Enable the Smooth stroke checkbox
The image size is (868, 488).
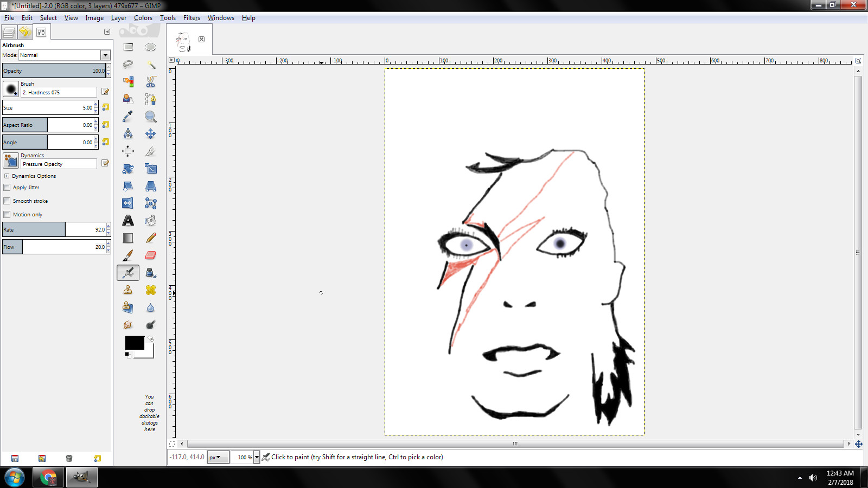[x=7, y=201]
